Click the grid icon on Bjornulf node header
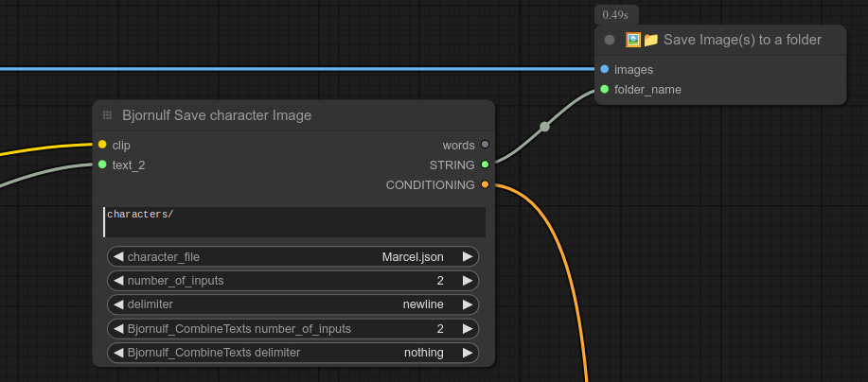The width and height of the screenshot is (868, 382). point(108,115)
